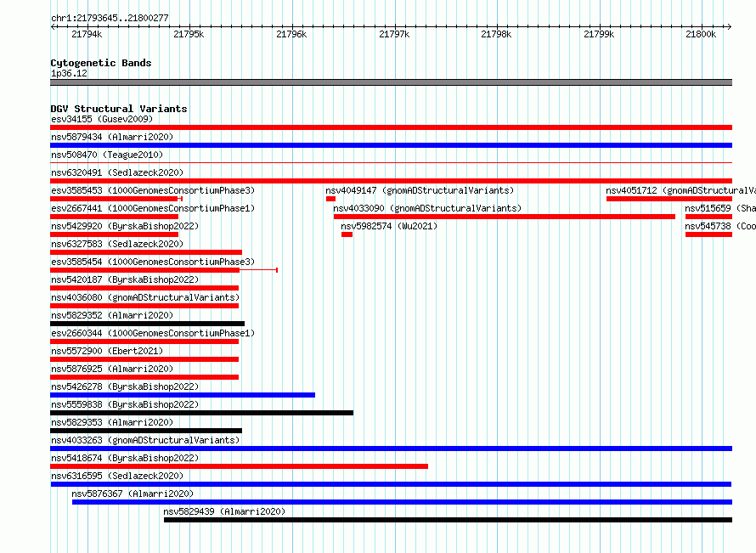The height and width of the screenshot is (553, 756).
Task: Click the Cytogenetic Bands track title
Action: coord(101,63)
